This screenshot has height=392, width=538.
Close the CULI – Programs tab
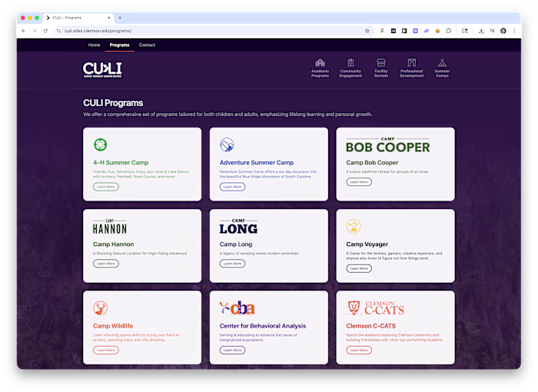click(109, 18)
